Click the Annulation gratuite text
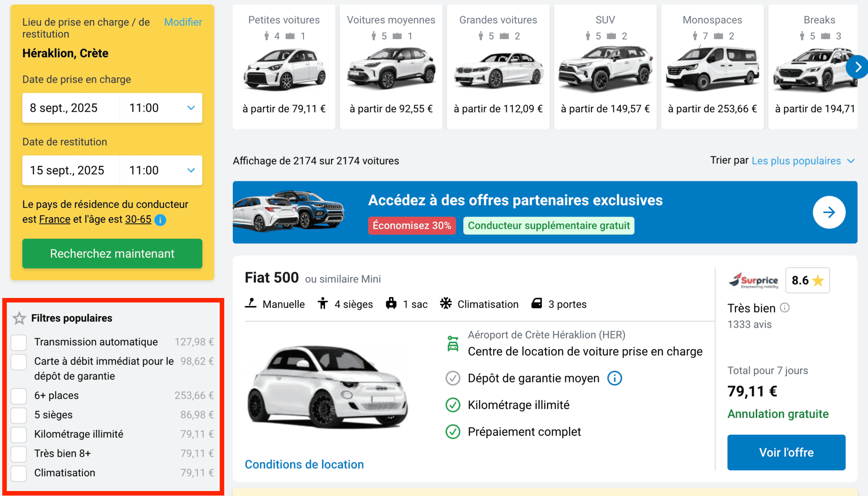 (x=778, y=414)
